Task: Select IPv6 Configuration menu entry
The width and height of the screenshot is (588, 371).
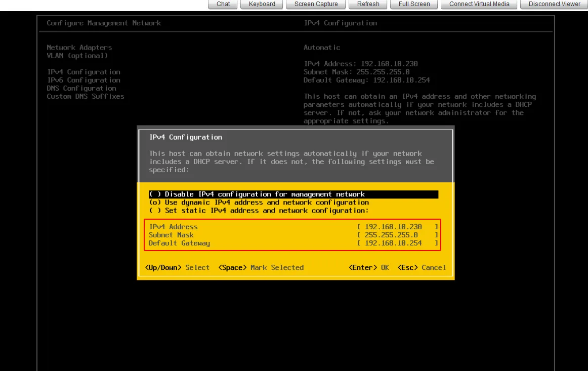Action: point(83,80)
